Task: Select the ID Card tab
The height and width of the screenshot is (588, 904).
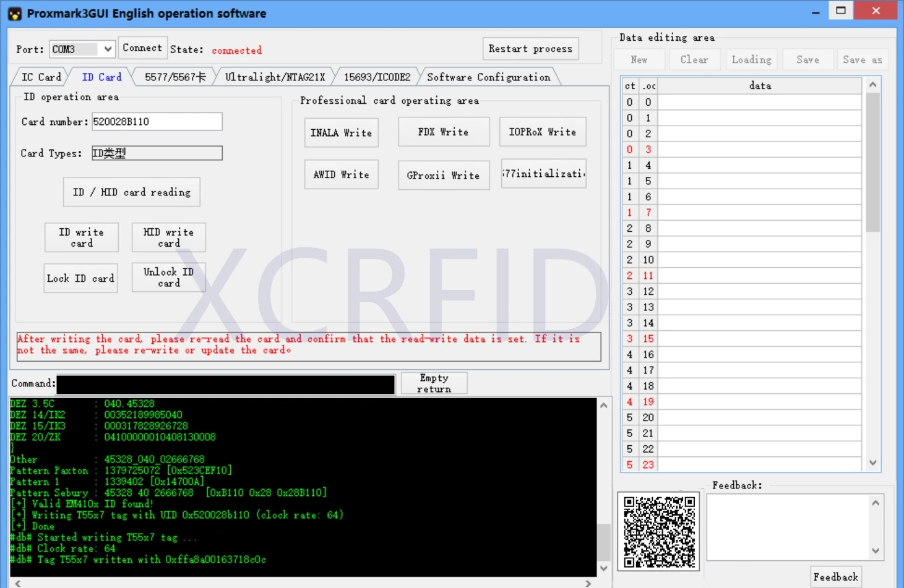Action: click(x=101, y=77)
